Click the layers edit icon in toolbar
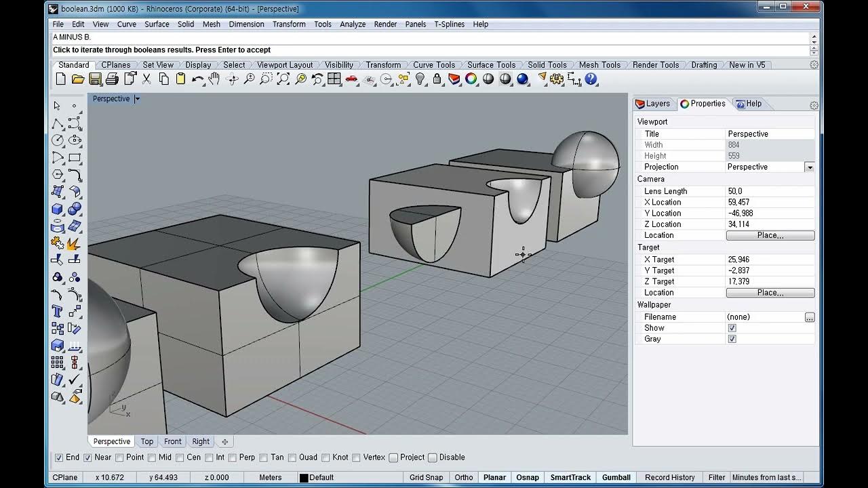Screen dimensions: 868x488 point(454,79)
